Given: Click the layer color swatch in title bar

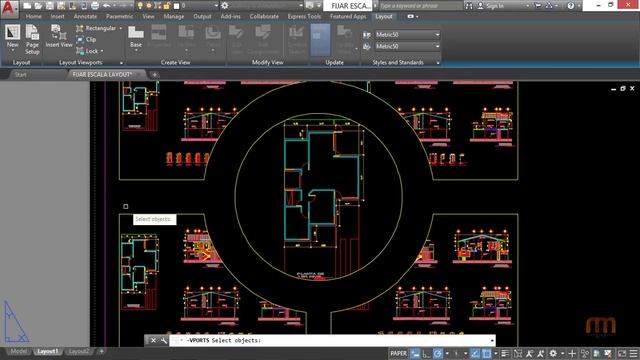Looking at the screenshot, I should point(176,6).
